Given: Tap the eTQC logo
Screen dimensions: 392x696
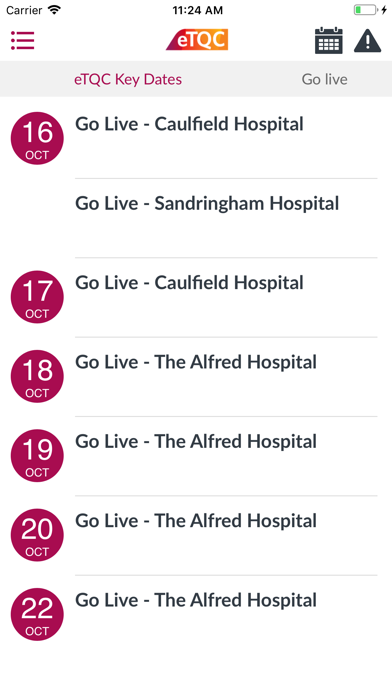Looking at the screenshot, I should tap(197, 40).
